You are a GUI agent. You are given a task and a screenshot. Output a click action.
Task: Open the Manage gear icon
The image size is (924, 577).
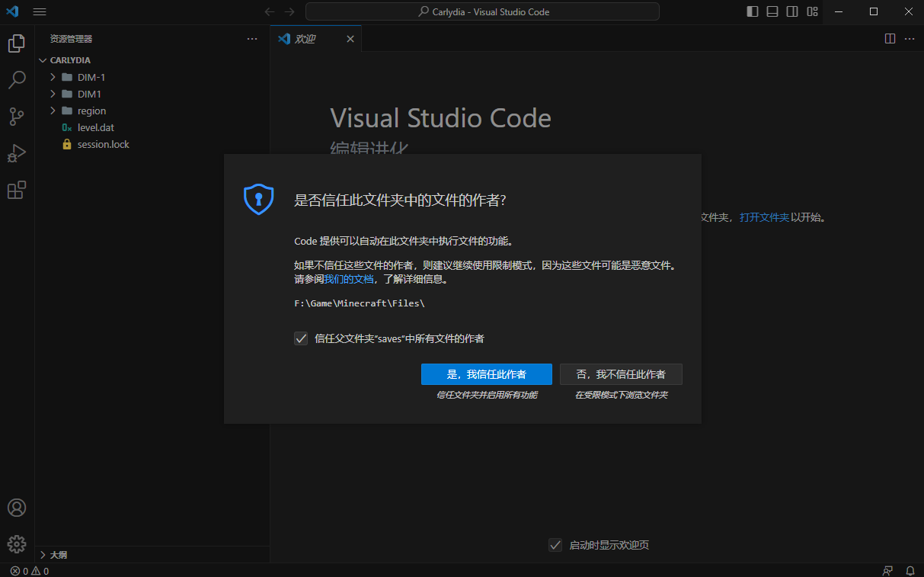click(17, 543)
